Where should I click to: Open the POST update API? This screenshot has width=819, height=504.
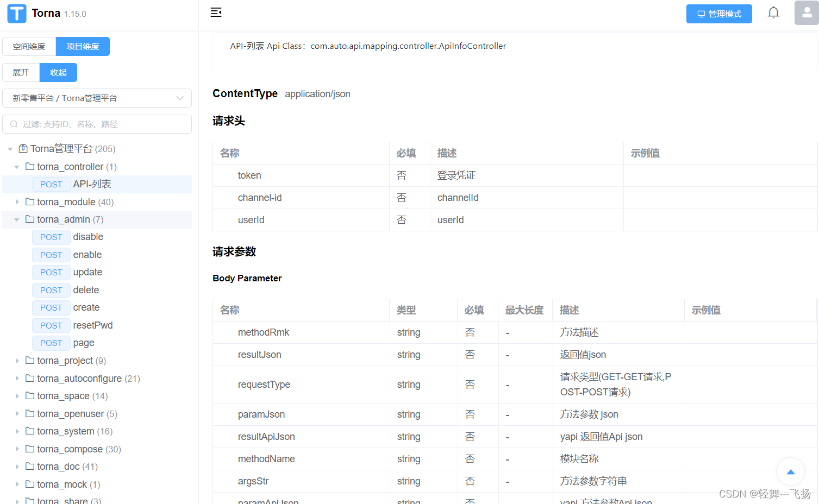point(97,272)
